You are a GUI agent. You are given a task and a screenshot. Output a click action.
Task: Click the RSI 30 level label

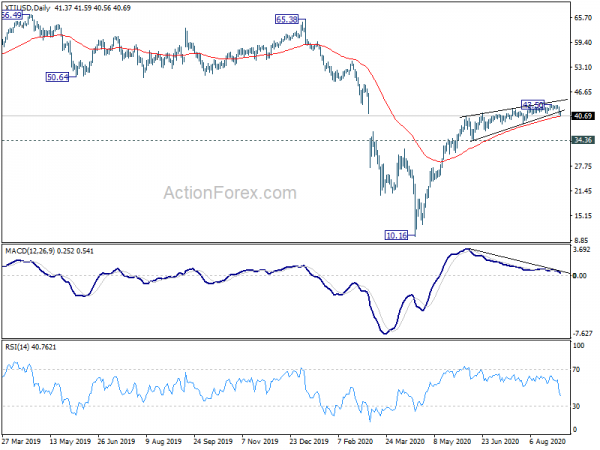click(576, 406)
